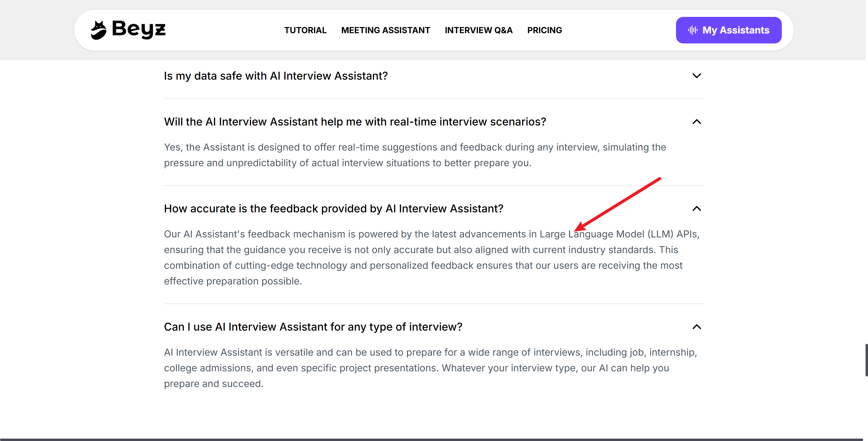
Task: Collapse the real-time interview scenarios chevron
Action: coord(696,122)
